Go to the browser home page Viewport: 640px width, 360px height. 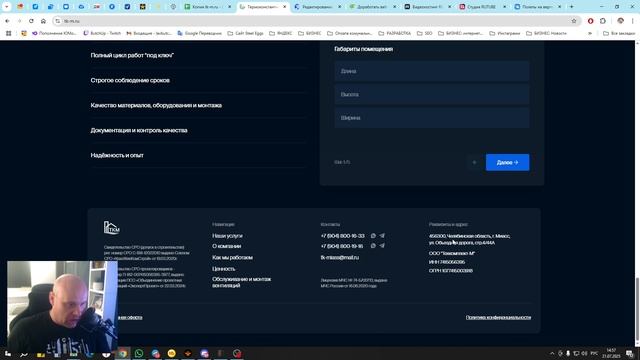[x=43, y=21]
